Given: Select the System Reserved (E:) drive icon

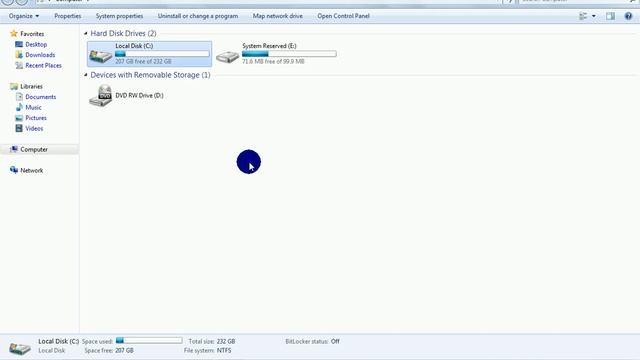Looking at the screenshot, I should pos(227,56).
